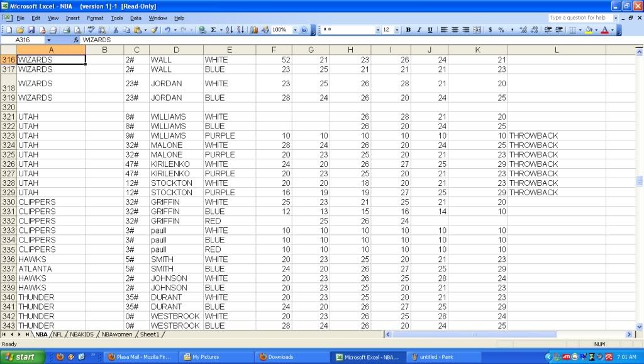The width and height of the screenshot is (644, 364).
Task: Sort descending with the Z-A icon
Action: pyautogui.click(x=241, y=30)
